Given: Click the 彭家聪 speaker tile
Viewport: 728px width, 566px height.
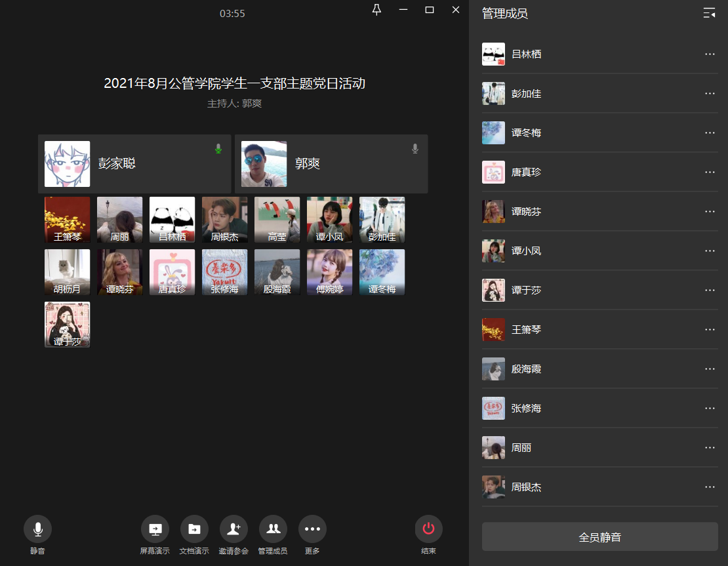Looking at the screenshot, I should (x=134, y=164).
